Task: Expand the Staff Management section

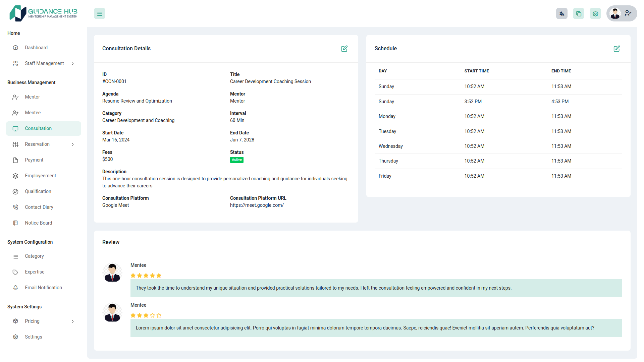Action: coord(73,63)
